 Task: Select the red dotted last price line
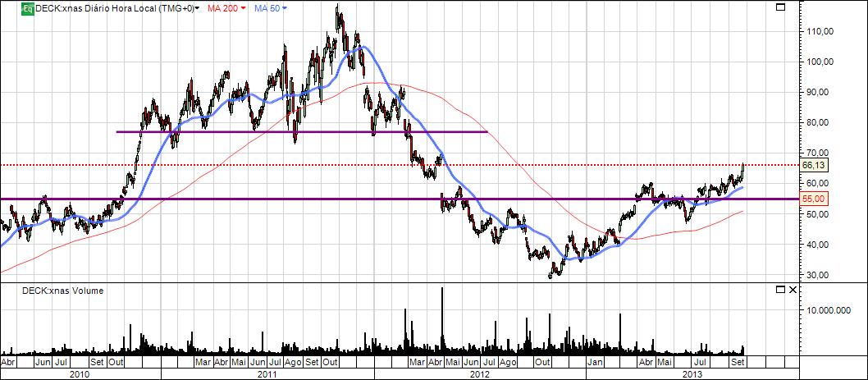[x=399, y=165]
